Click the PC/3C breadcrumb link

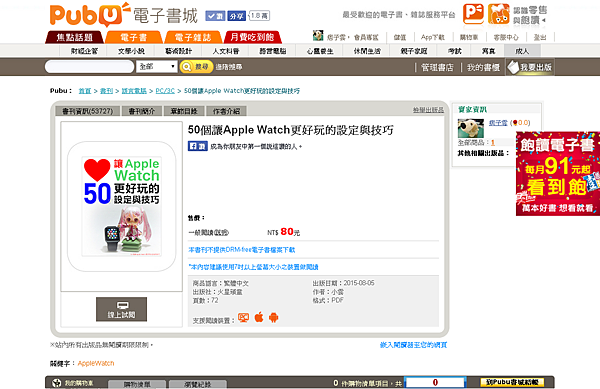pyautogui.click(x=165, y=91)
